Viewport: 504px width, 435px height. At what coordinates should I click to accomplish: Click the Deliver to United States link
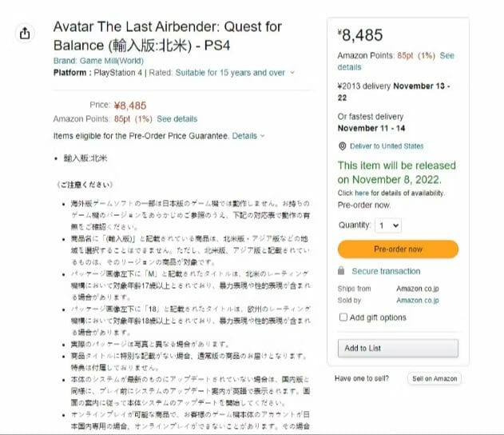(x=387, y=146)
